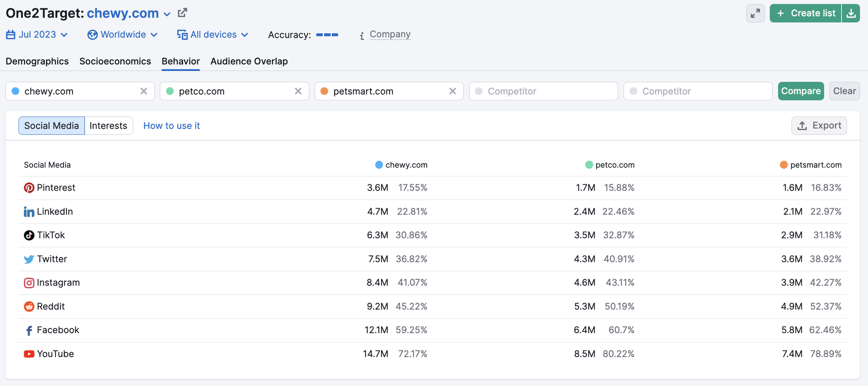
Task: Click the petco.com table column header
Action: 610,165
